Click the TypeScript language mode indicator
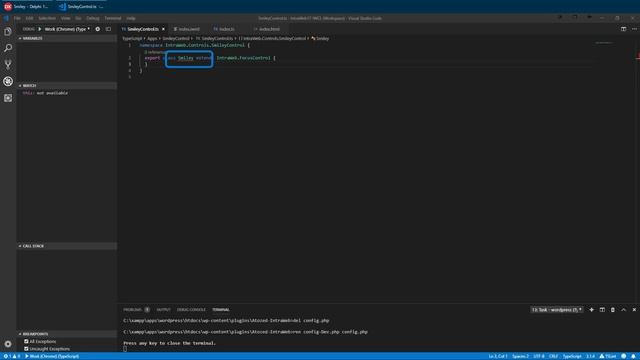640x360 pixels. coord(572,356)
